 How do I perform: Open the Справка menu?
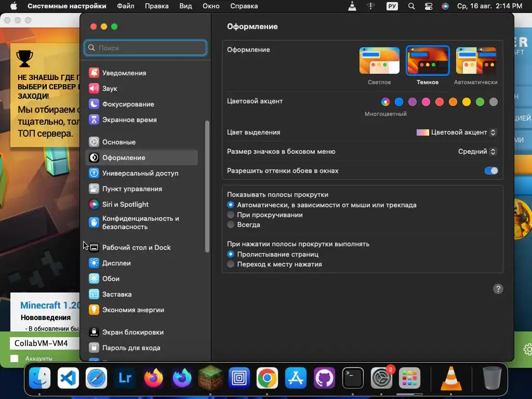coord(244,6)
